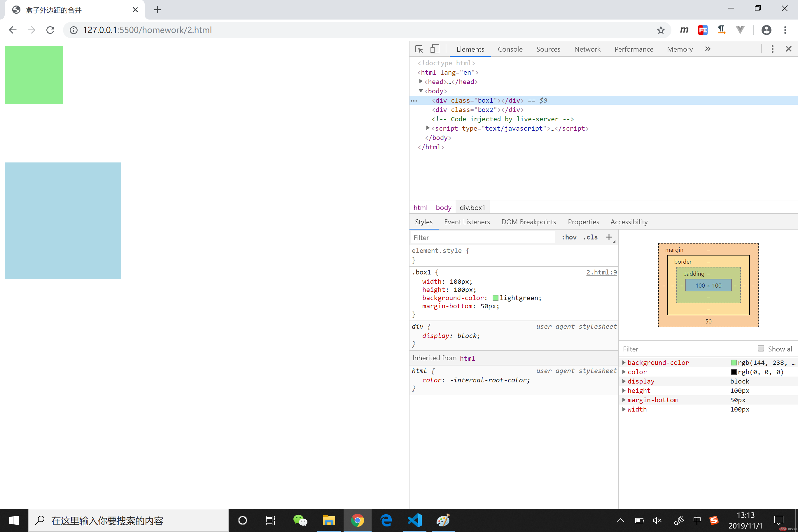Open Task View on the taskbar
798x532 pixels.
(270, 520)
